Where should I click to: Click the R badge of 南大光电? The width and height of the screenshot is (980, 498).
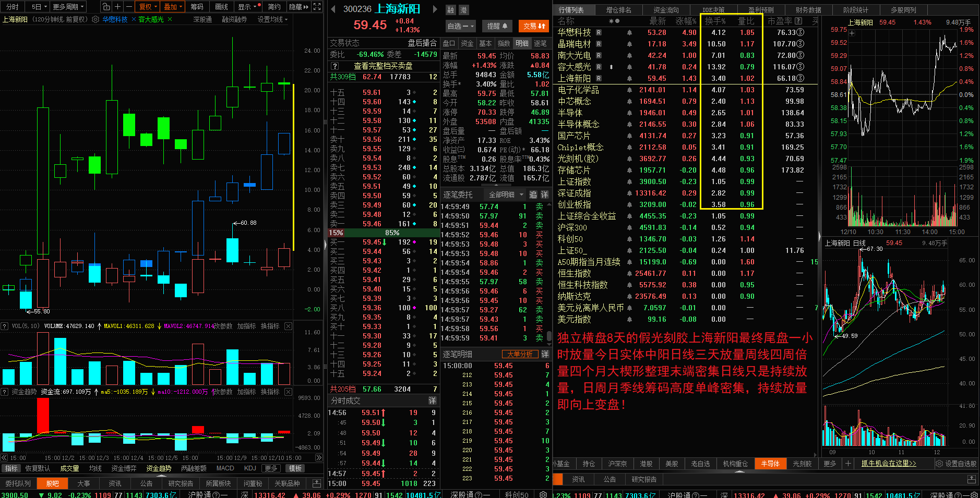pyautogui.click(x=599, y=55)
